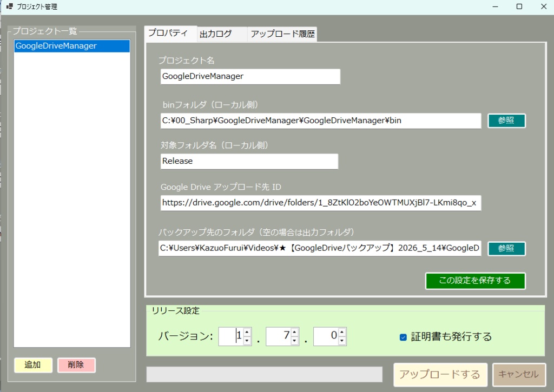Click the yellow 追加 button
The width and height of the screenshot is (554, 392).
coord(33,365)
